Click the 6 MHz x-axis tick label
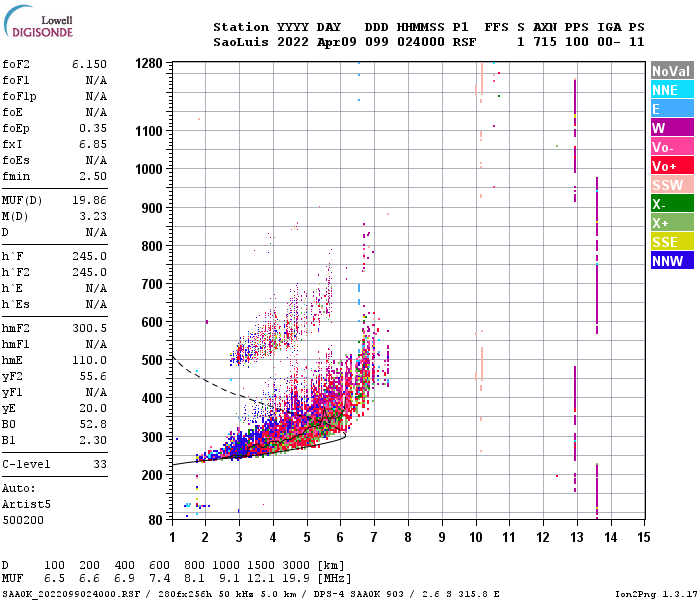The width and height of the screenshot is (700, 600). 340,537
